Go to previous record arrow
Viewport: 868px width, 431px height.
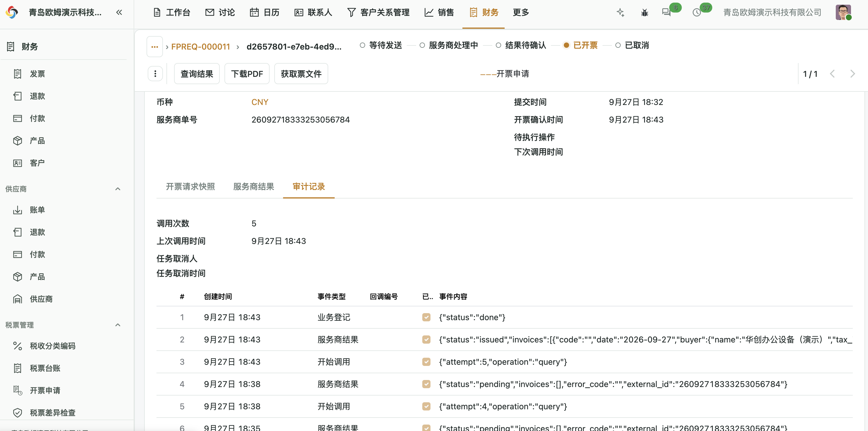coord(832,74)
